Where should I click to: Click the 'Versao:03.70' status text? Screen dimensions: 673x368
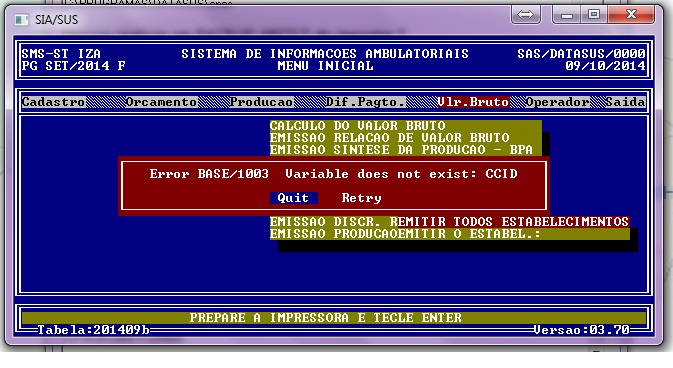pos(582,330)
